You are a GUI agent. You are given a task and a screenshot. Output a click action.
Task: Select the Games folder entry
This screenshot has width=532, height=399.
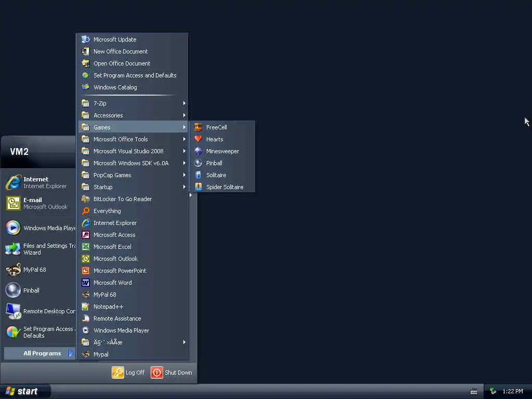(133, 127)
